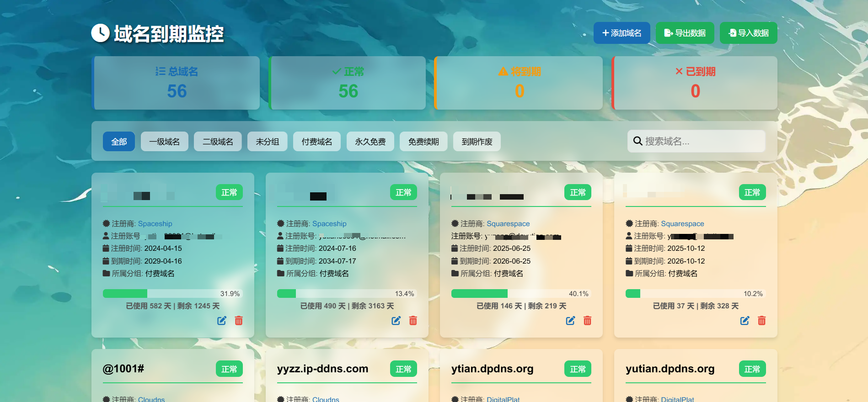Delete the Squarespace domain expiring 2026-06-25
868x402 pixels.
(587, 321)
